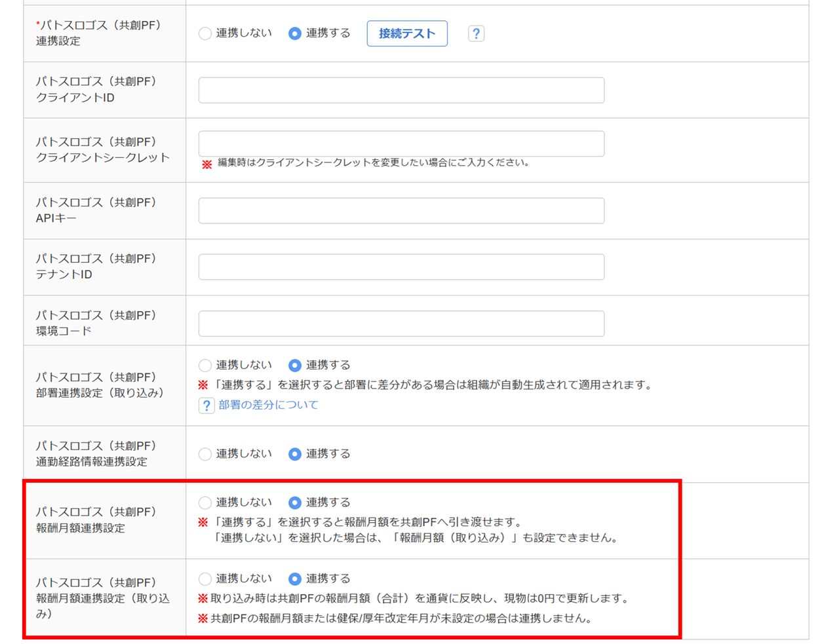Set 通勤経路情報連携設定 to 連携する
Image resolution: width=839 pixels, height=644 pixels.
tap(295, 454)
